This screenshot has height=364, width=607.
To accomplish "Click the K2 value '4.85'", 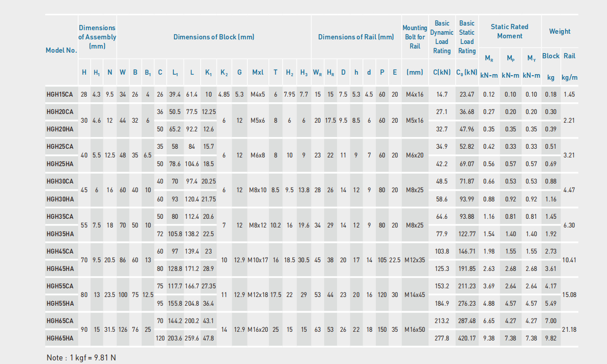I will pyautogui.click(x=224, y=95).
